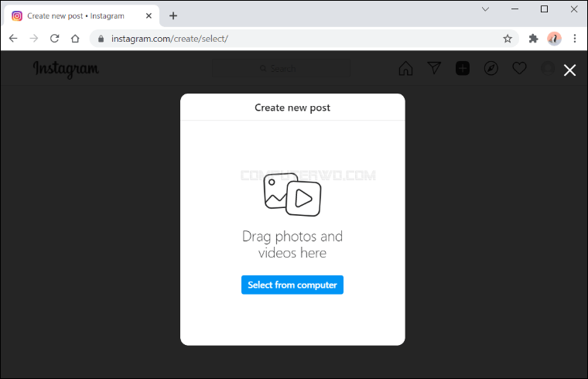The width and height of the screenshot is (588, 379).
Task: Focus the Instagram Search field
Action: pyautogui.click(x=281, y=69)
